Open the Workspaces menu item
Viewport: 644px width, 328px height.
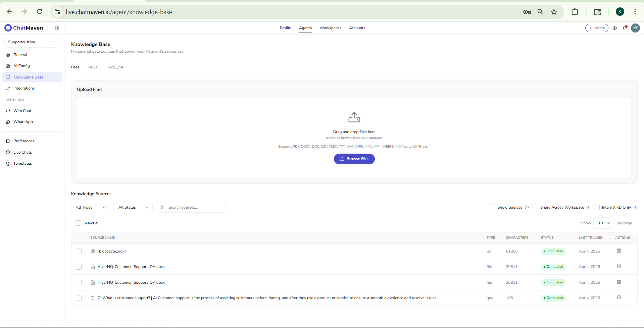pyautogui.click(x=330, y=28)
